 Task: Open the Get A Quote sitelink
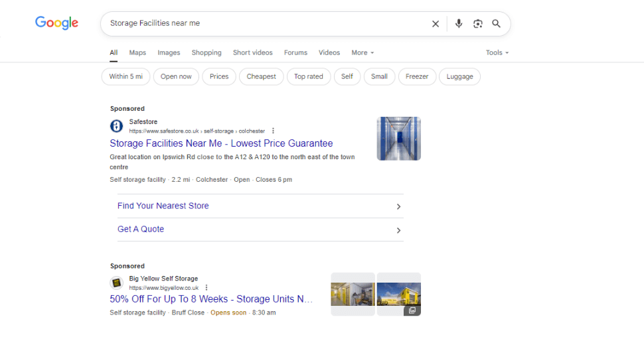click(x=141, y=230)
